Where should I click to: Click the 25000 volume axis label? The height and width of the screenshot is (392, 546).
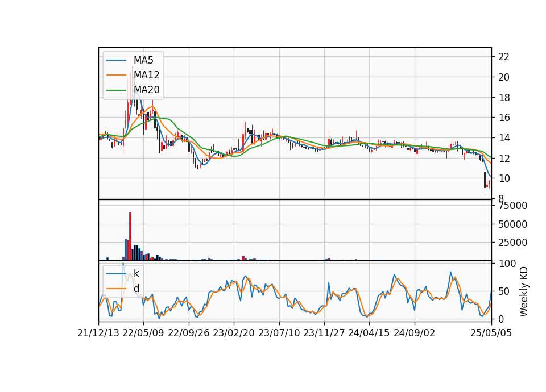click(512, 243)
